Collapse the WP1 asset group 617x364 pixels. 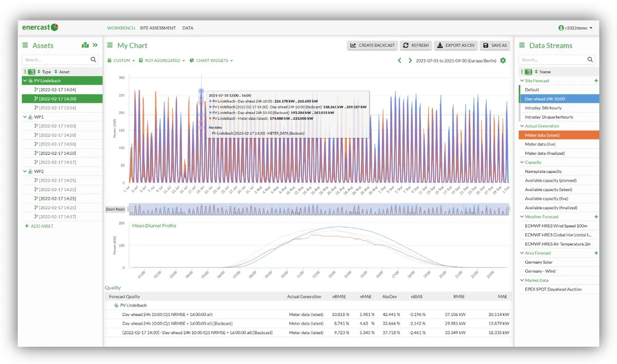pyautogui.click(x=25, y=117)
